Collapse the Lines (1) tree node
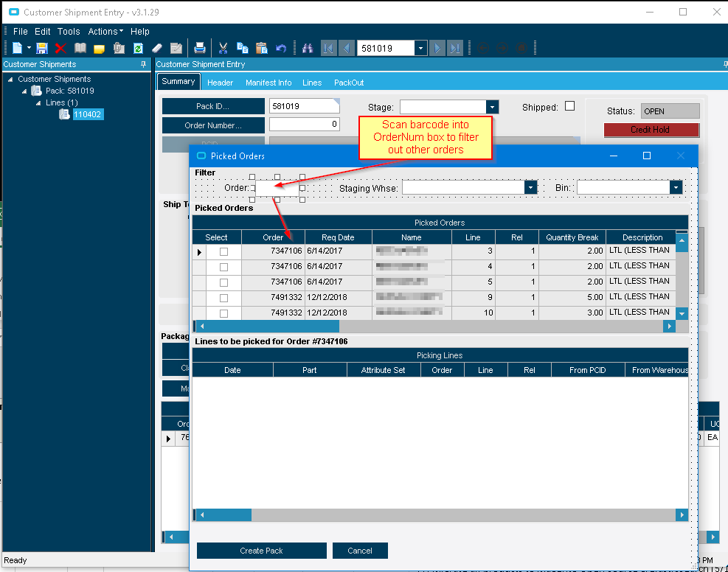Viewport: 728px width, 572px height. [x=38, y=103]
